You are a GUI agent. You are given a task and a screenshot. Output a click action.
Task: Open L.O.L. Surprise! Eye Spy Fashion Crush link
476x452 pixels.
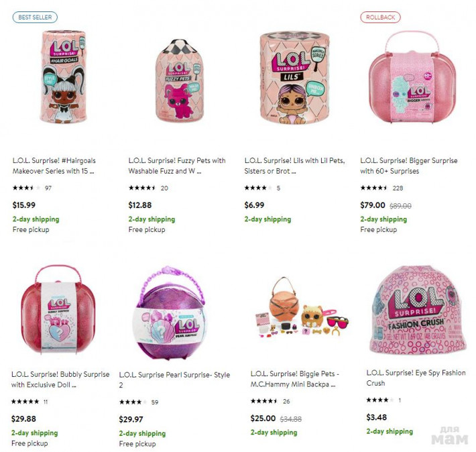pyautogui.click(x=416, y=378)
